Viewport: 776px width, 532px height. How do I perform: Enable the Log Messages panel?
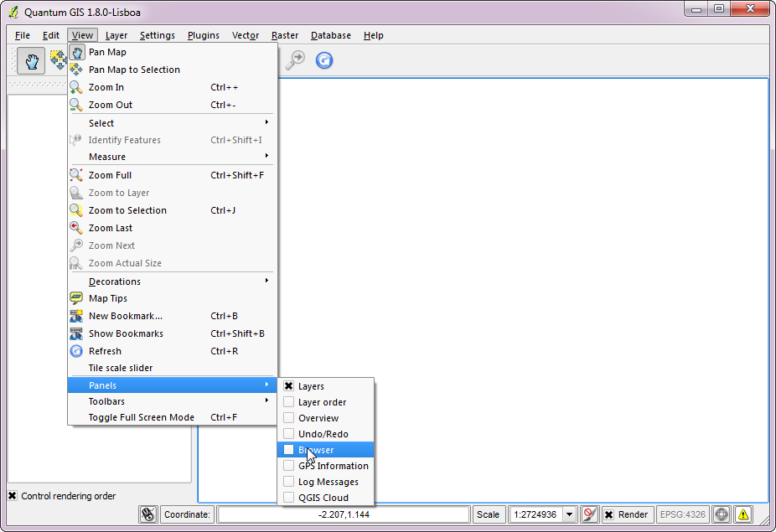click(288, 482)
